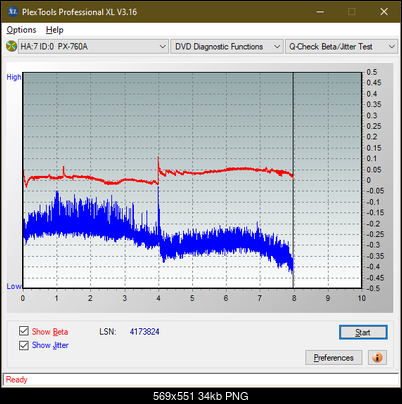Open the PX-760A drive selection dropdown
402x404 pixels.
pyautogui.click(x=93, y=47)
